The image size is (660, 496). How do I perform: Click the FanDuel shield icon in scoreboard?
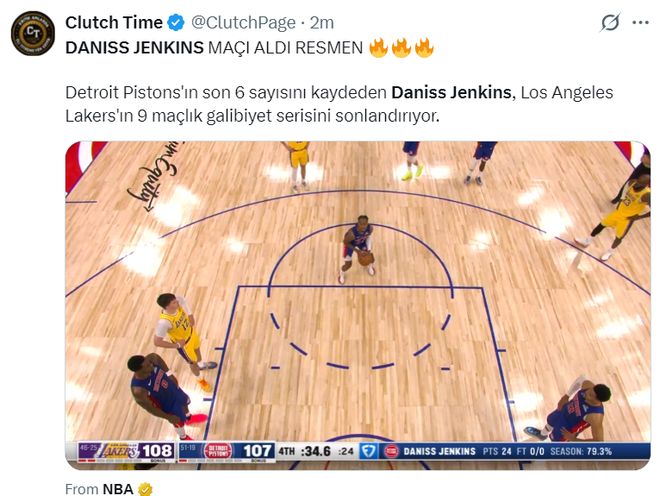pos(368,451)
